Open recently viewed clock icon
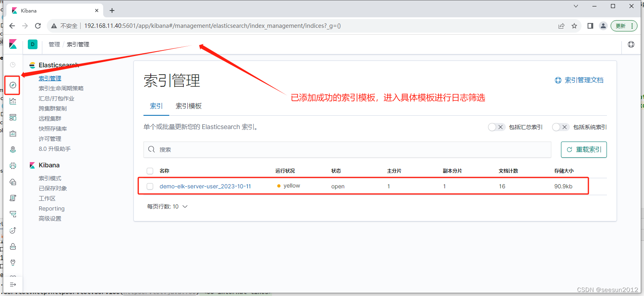 pyautogui.click(x=13, y=65)
